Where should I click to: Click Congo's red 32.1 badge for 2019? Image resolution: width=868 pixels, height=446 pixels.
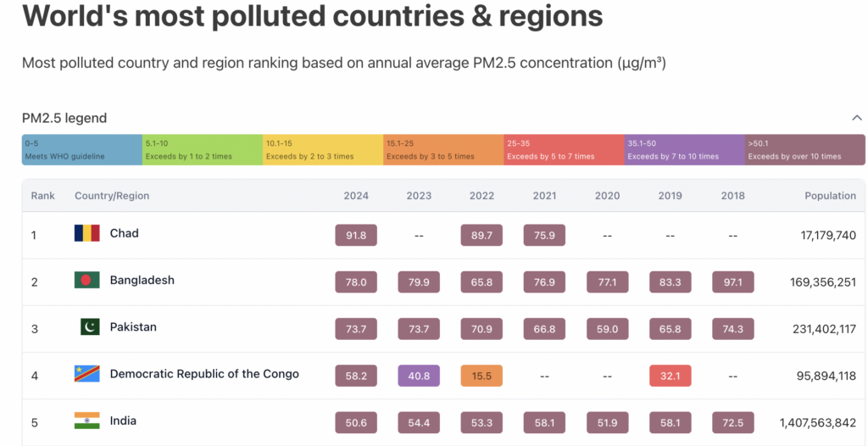[670, 376]
